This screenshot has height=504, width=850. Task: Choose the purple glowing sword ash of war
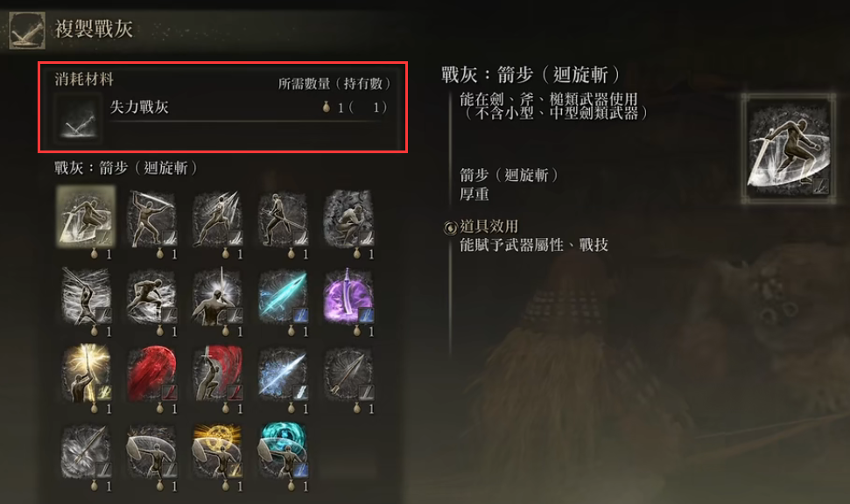click(x=348, y=296)
